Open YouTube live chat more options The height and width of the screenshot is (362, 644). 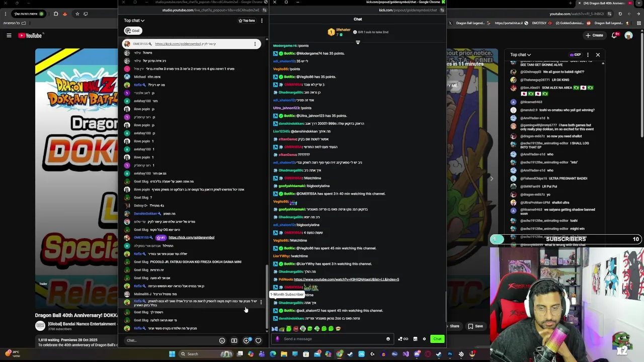click(587, 54)
